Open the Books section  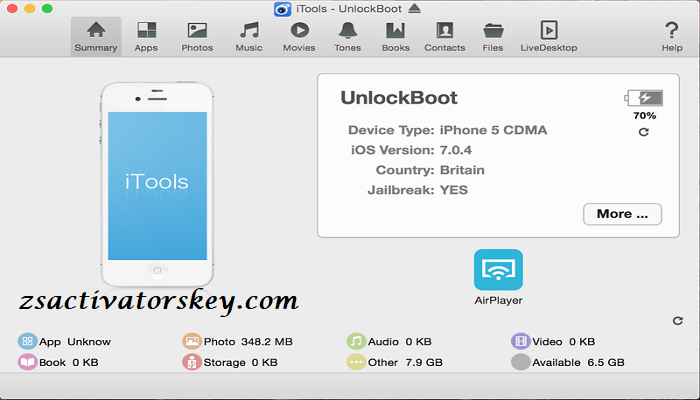pos(396,37)
